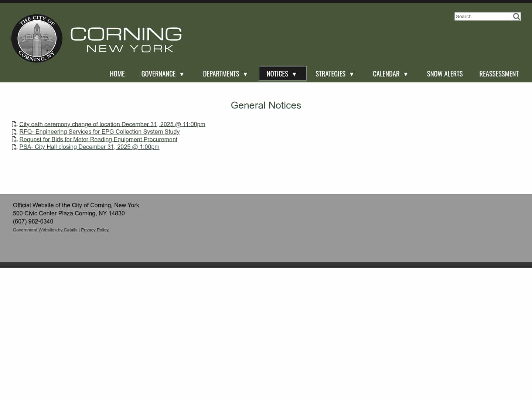Screen dimensions: 532x399
Task: Open the Government Websites by Catalis link
Action: tap(45, 229)
